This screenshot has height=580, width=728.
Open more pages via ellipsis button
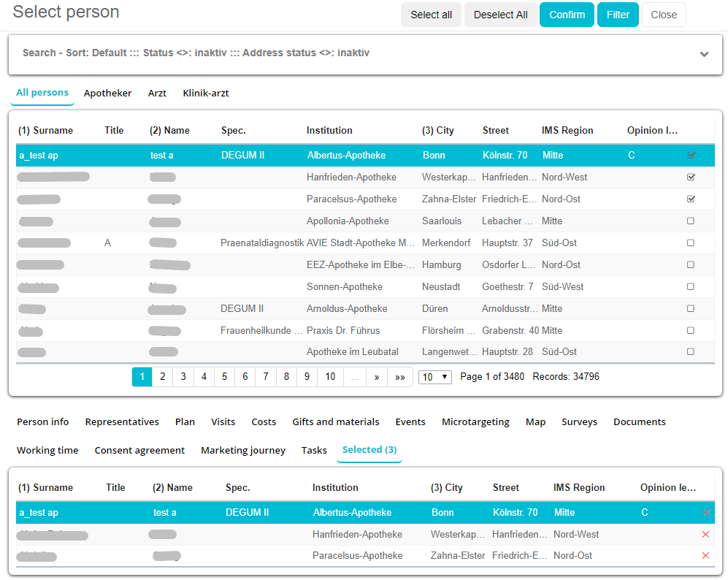355,377
